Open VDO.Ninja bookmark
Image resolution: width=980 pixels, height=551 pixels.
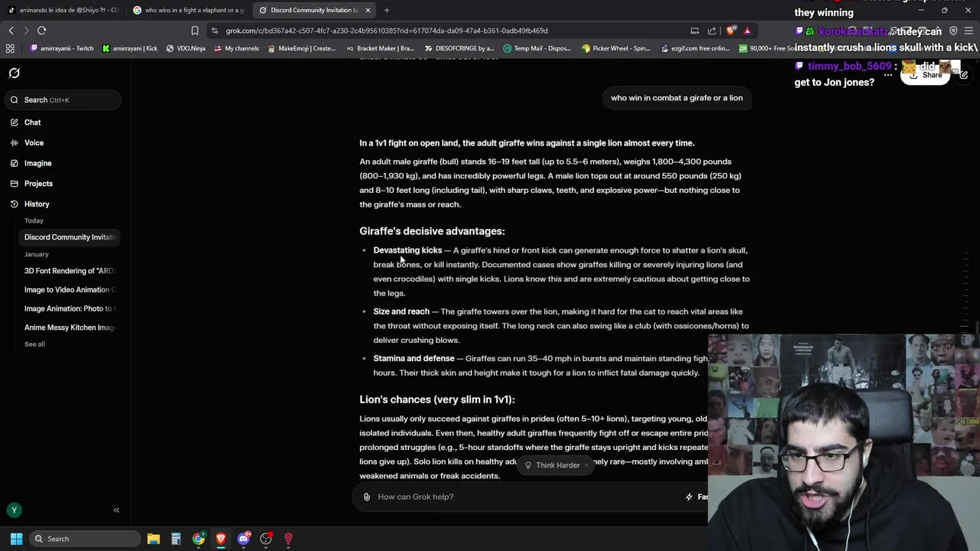coord(185,48)
